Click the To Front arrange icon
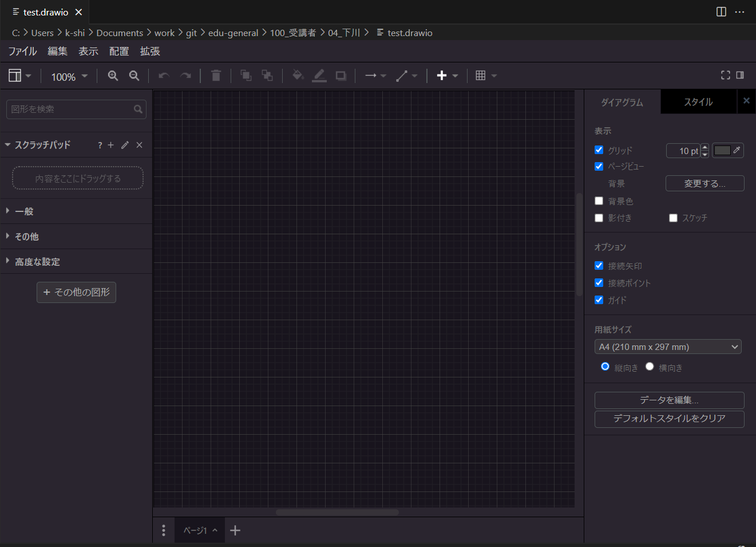Image resolution: width=756 pixels, height=547 pixels. (x=246, y=75)
